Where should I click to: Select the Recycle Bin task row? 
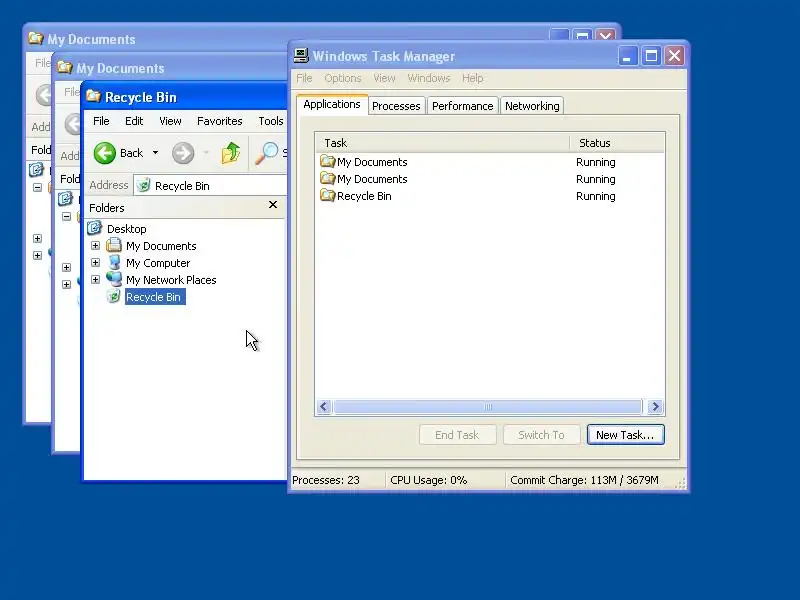click(490, 196)
